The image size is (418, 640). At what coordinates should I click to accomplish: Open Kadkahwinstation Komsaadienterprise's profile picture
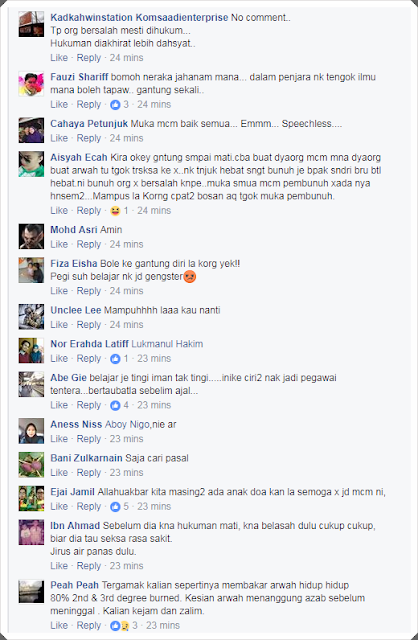(31, 24)
